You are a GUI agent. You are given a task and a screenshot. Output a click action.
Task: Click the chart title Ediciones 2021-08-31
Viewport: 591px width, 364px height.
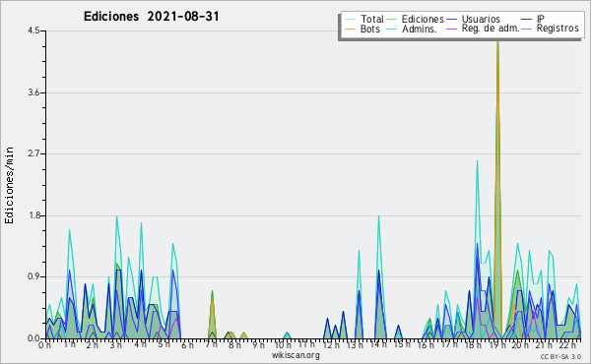click(x=151, y=16)
